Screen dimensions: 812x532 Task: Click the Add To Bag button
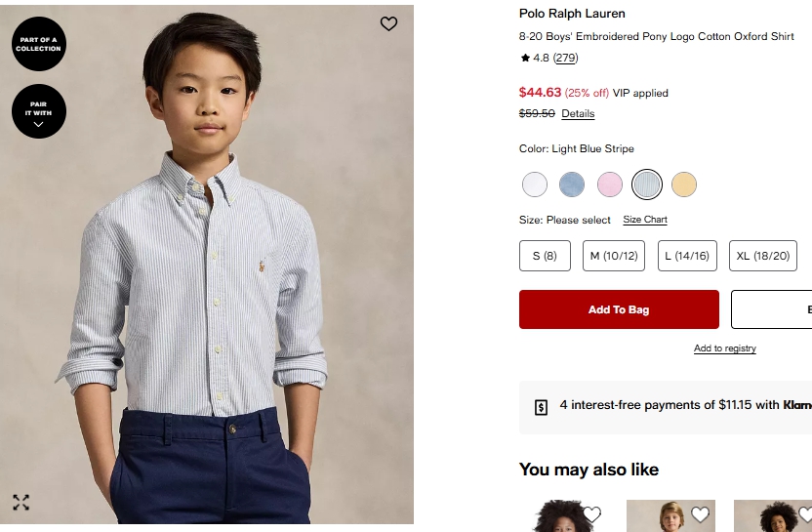(619, 309)
